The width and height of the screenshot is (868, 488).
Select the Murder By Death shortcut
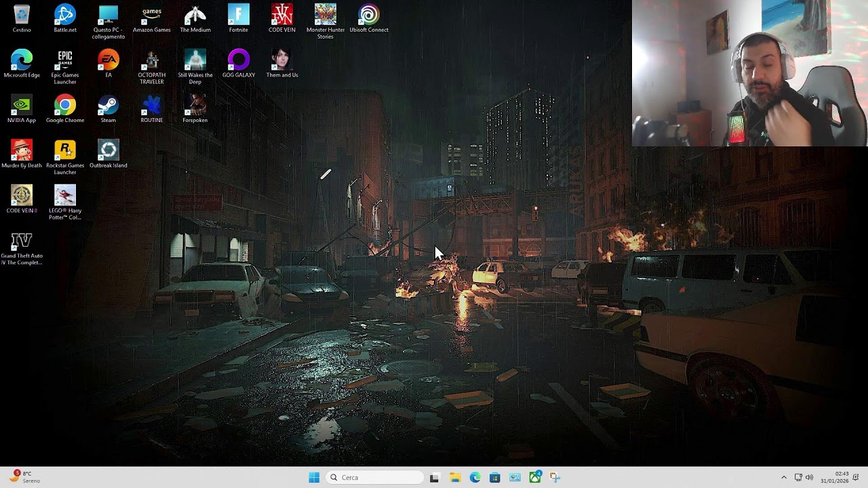tap(22, 155)
